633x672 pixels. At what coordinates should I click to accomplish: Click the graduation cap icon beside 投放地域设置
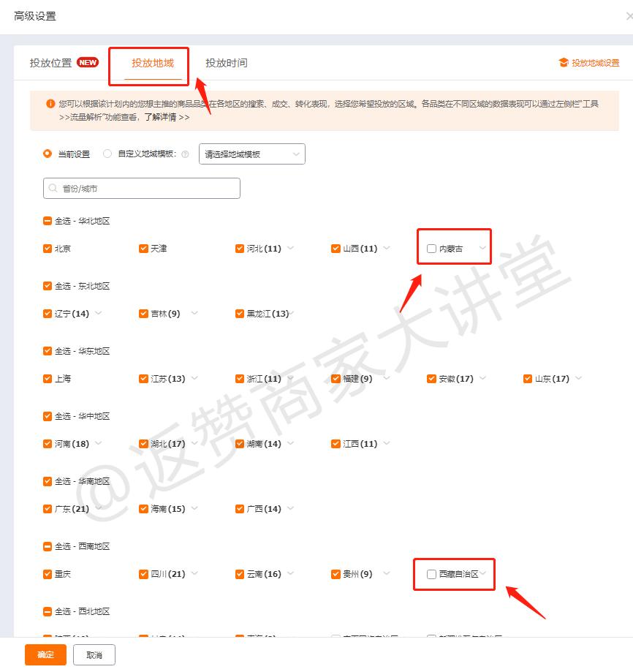tap(564, 63)
